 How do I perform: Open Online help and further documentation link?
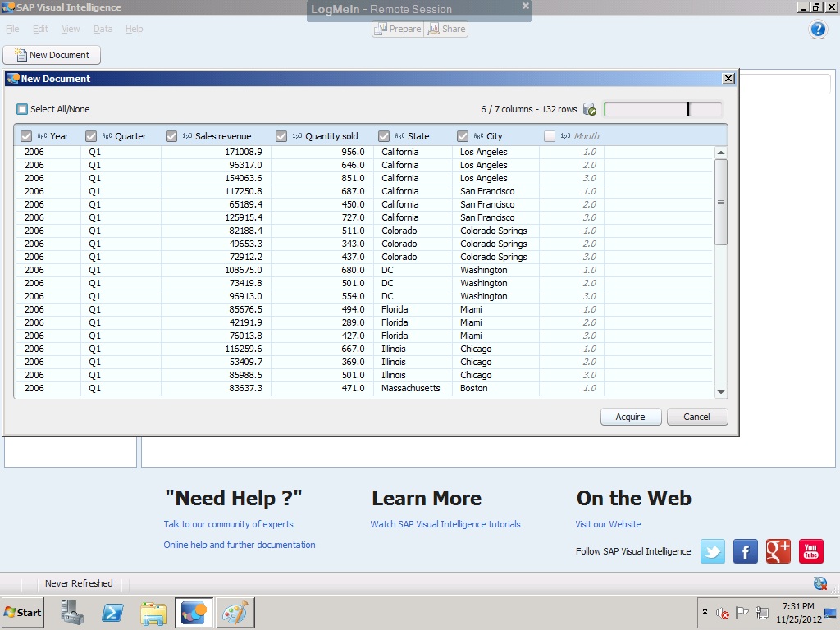[x=240, y=545]
